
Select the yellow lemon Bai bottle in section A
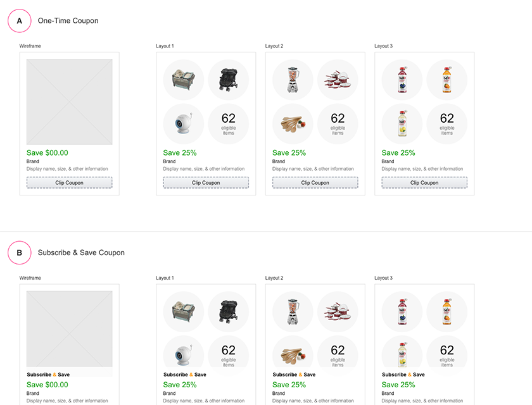pos(402,123)
